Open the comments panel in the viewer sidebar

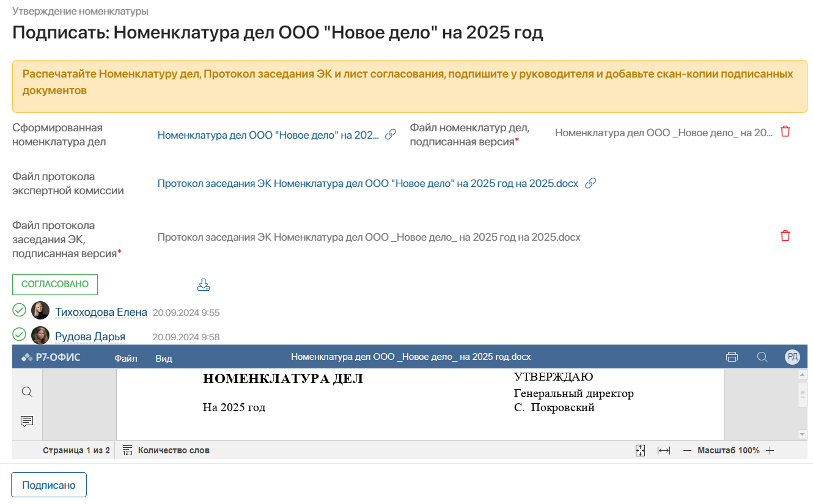tap(27, 421)
